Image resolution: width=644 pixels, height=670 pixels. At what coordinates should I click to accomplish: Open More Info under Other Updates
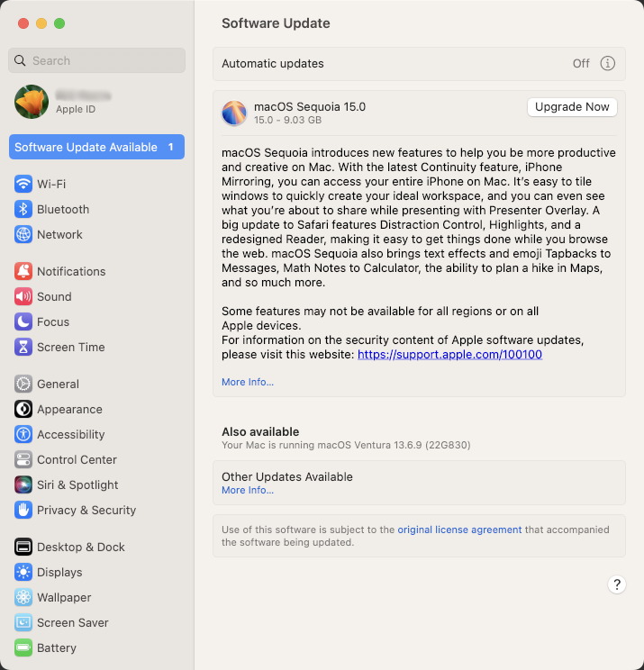(x=248, y=490)
